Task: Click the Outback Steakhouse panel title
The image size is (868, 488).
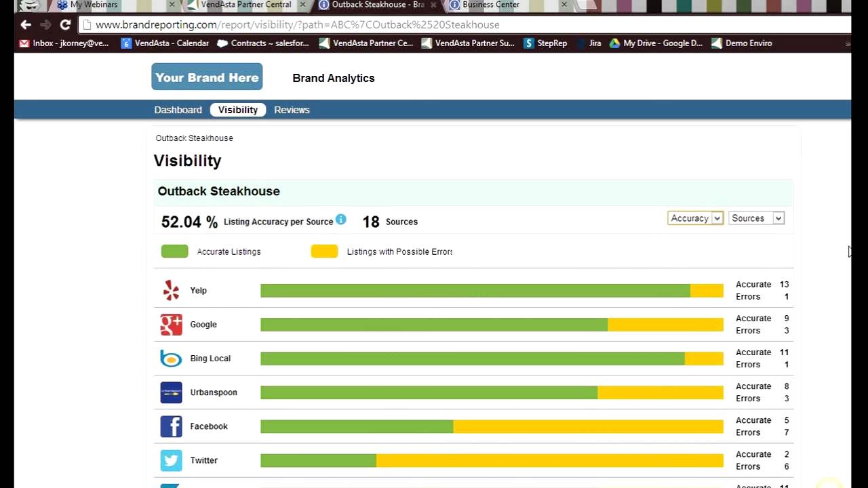Action: pyautogui.click(x=218, y=191)
